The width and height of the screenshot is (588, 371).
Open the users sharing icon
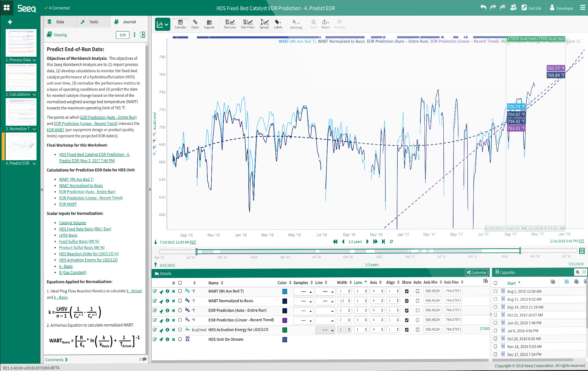pyautogui.click(x=513, y=8)
